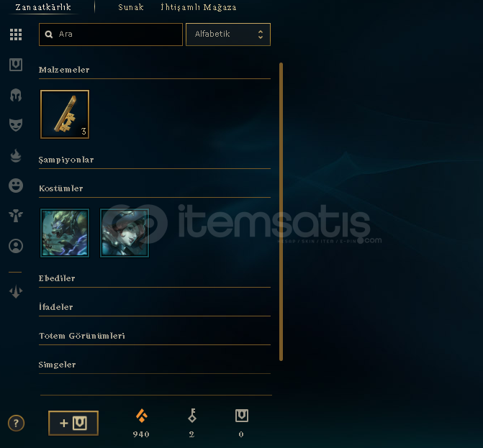Click the orange essence currency icon
Screen dimensions: 483x448
coord(141,416)
